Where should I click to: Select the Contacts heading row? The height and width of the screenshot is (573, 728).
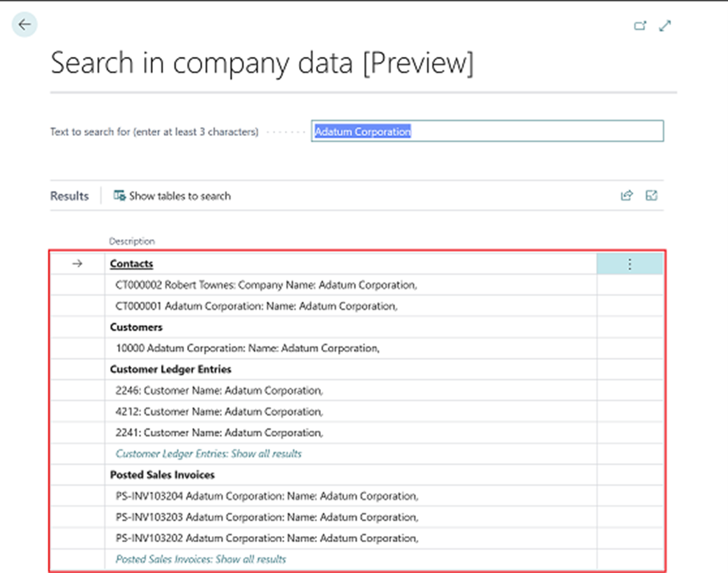point(131,263)
